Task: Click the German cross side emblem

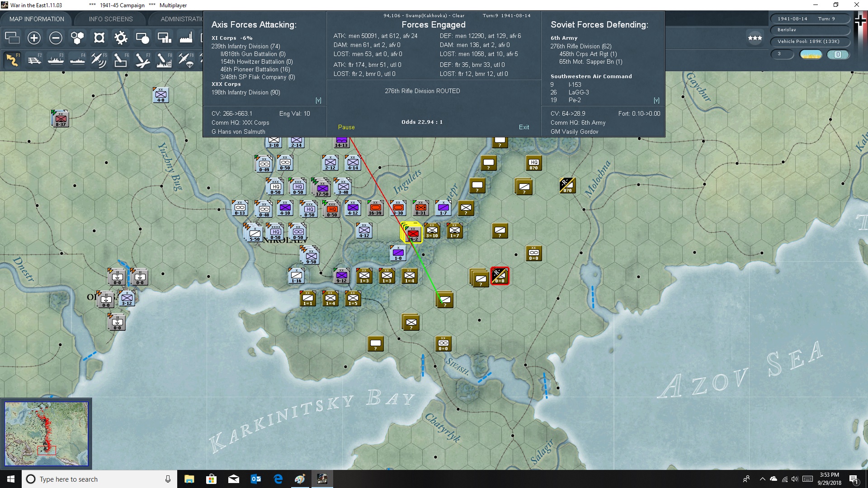Action: click(860, 21)
